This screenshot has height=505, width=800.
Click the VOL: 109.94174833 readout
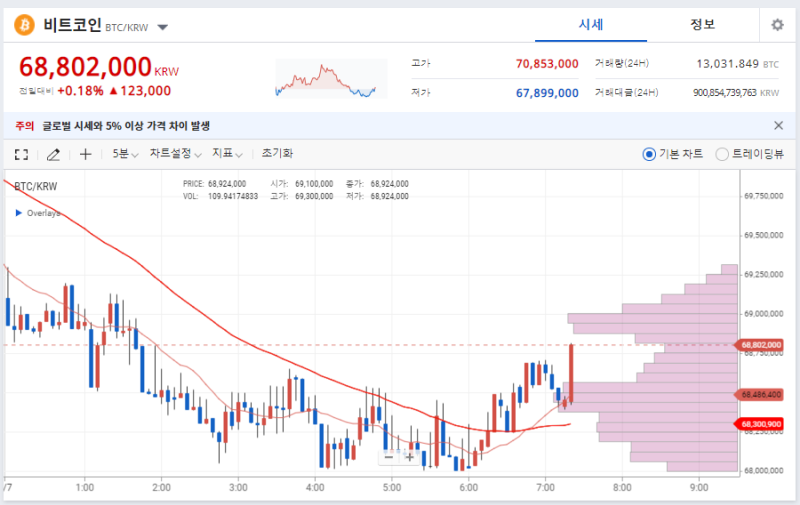coord(220,196)
